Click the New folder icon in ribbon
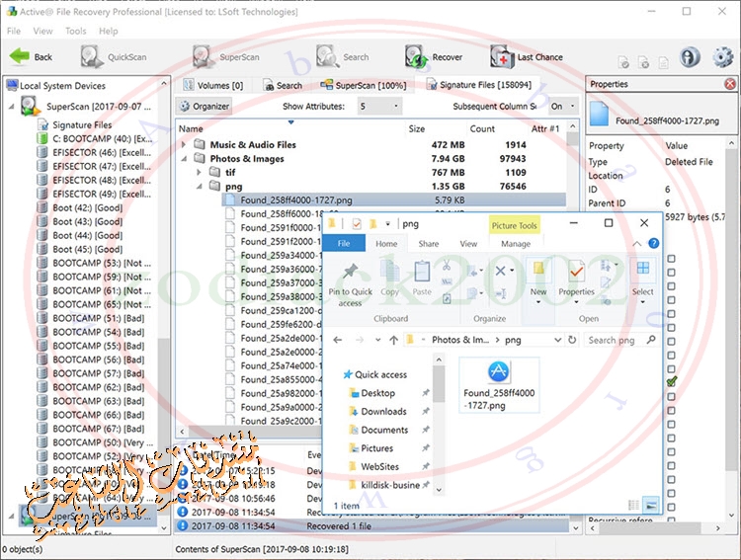 point(537,269)
